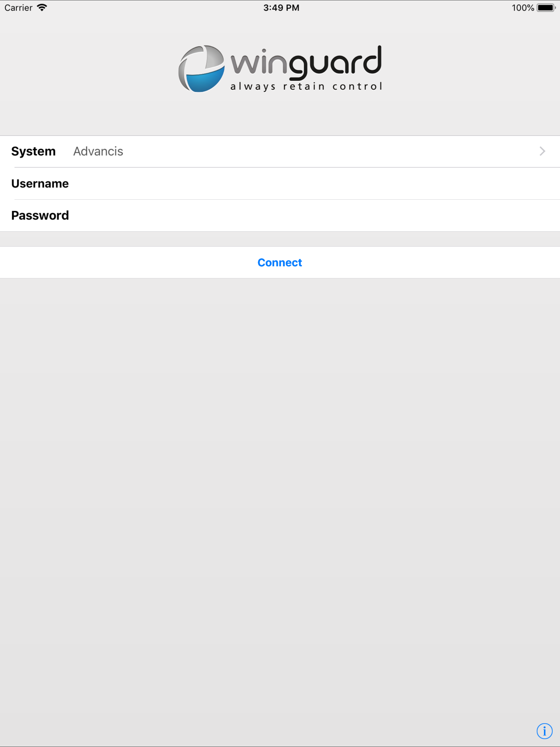The height and width of the screenshot is (747, 560).
Task: Click the 'always retain control' tagline
Action: pyautogui.click(x=306, y=86)
